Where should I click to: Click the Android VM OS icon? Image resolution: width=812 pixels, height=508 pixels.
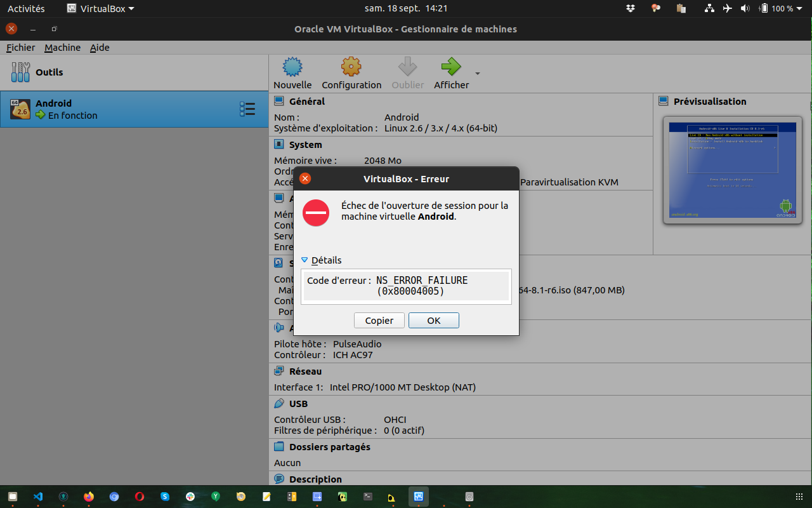pyautogui.click(x=20, y=109)
